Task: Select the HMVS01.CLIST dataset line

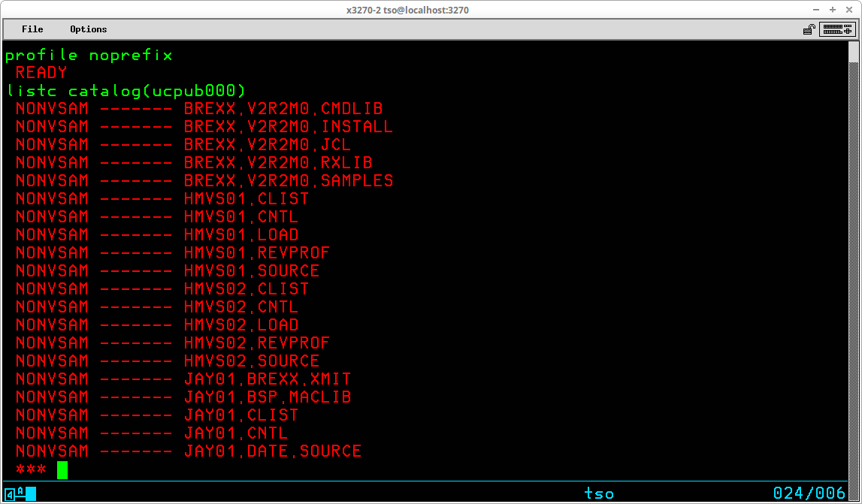Action: tap(162, 198)
